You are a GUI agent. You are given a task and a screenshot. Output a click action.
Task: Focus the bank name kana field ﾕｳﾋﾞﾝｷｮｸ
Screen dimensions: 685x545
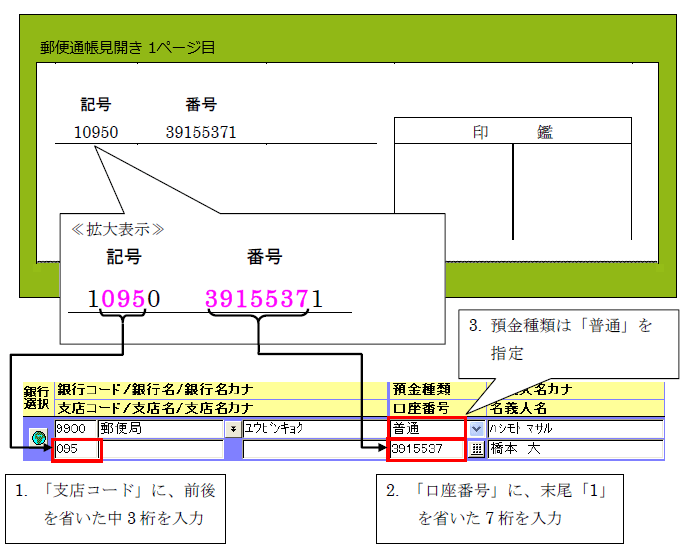pyautogui.click(x=313, y=428)
